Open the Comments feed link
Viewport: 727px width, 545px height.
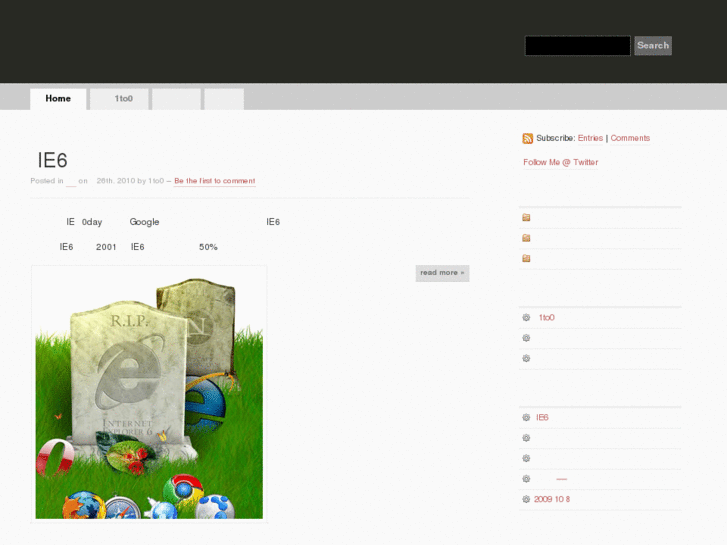pos(630,138)
